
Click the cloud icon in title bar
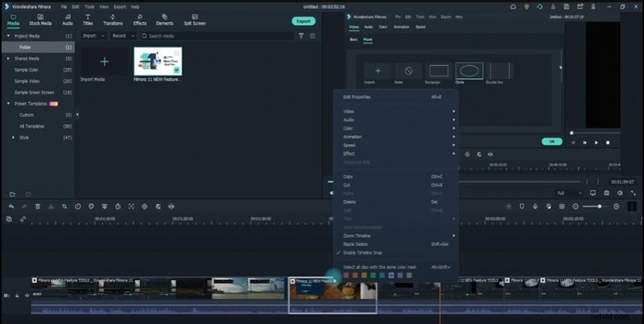coord(513,7)
